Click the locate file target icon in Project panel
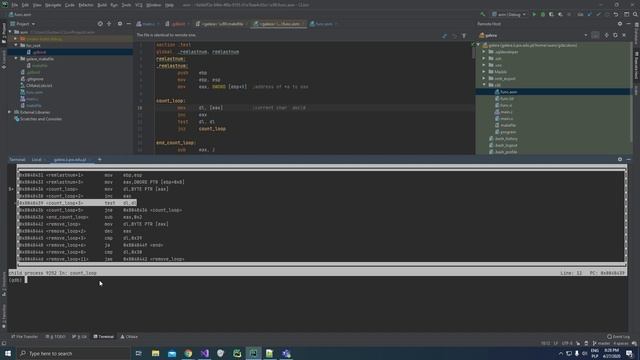 coord(100,24)
